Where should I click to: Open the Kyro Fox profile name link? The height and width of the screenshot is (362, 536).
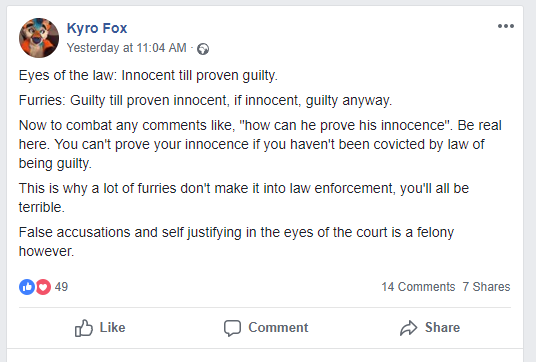click(97, 28)
